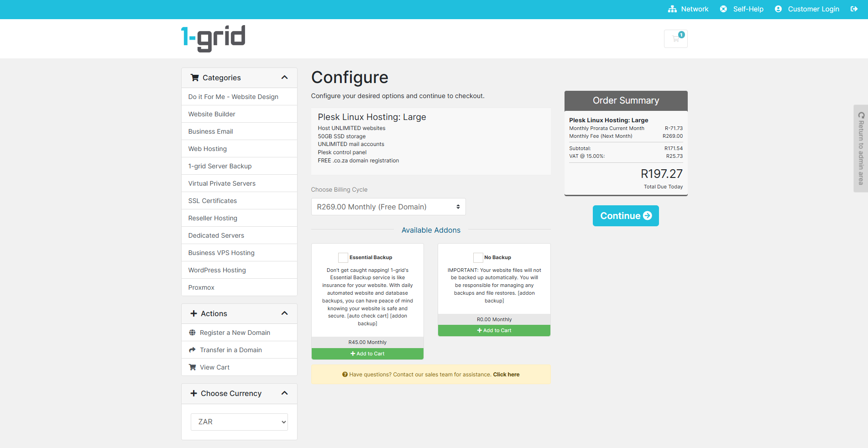Click the Customer Login user icon
Viewport: 868px width, 448px height.
point(778,9)
